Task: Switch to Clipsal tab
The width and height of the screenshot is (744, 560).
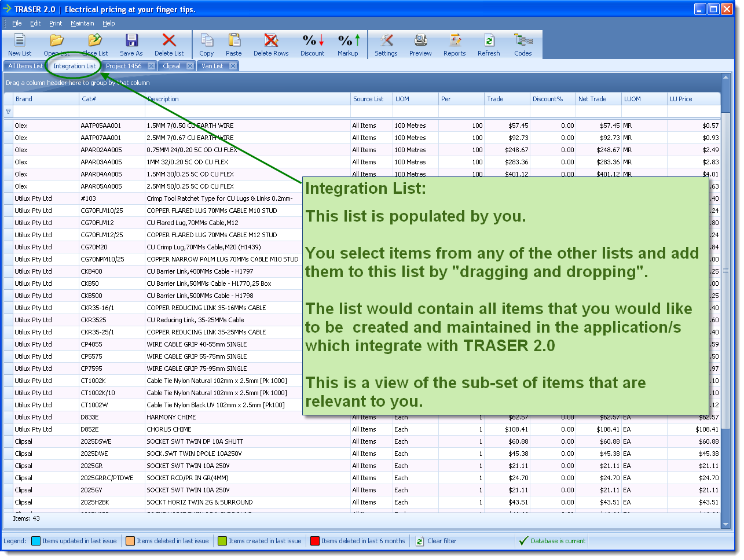Action: point(171,66)
